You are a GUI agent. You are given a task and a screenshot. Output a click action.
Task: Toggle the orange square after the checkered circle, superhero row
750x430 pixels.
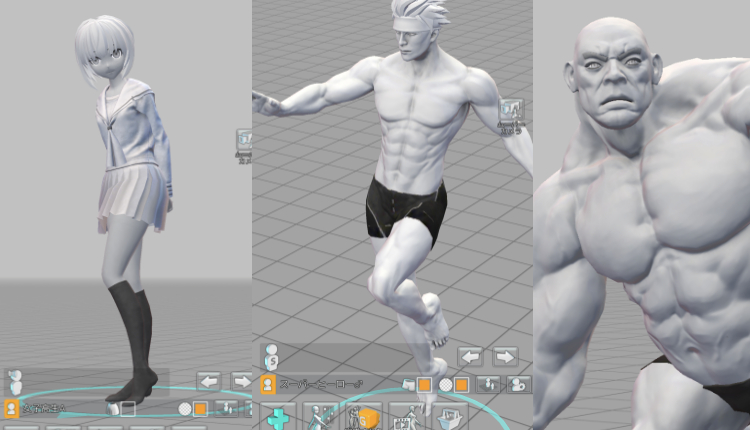click(461, 385)
